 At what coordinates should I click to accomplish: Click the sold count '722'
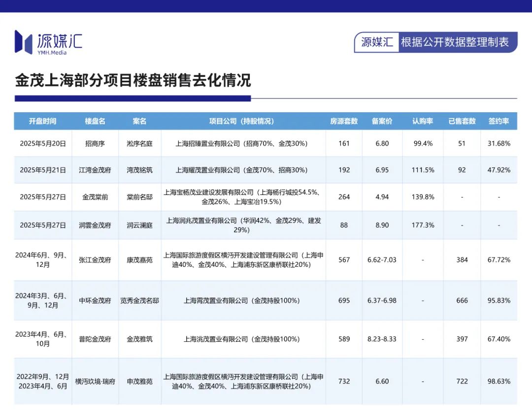(x=462, y=382)
